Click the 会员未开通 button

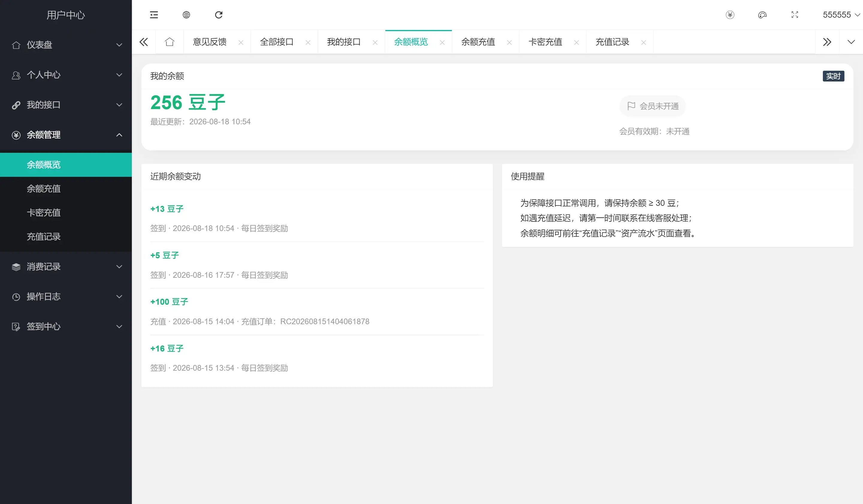click(x=652, y=106)
